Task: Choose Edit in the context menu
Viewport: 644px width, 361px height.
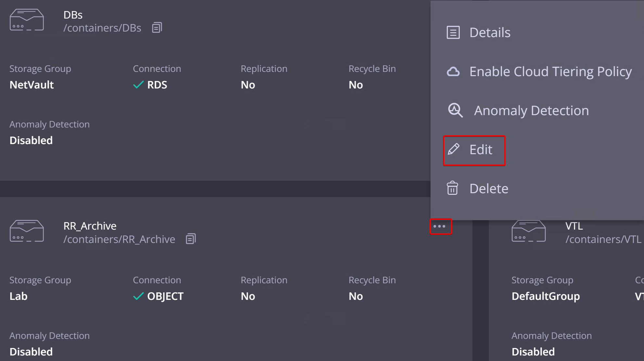Action: [x=481, y=150]
